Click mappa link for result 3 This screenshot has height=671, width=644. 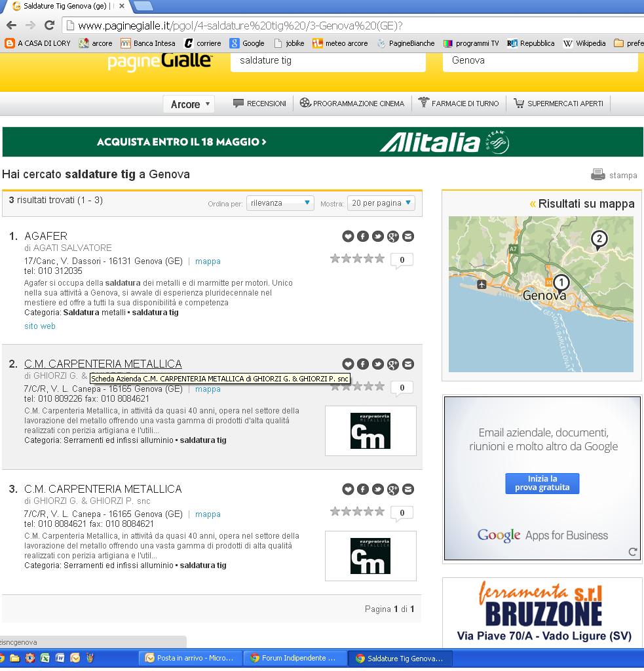point(208,514)
